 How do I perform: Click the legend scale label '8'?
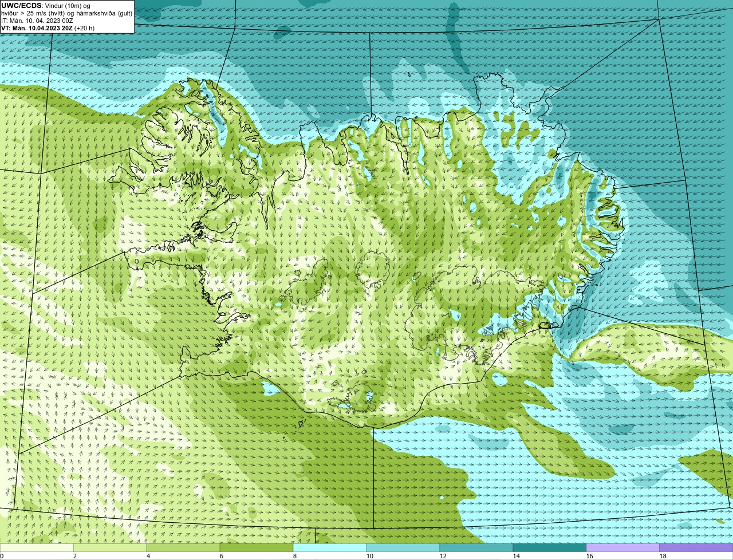click(x=295, y=556)
